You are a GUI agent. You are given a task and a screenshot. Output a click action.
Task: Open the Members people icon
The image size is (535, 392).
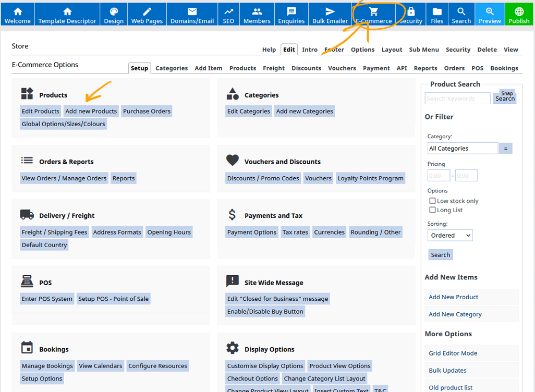257,11
